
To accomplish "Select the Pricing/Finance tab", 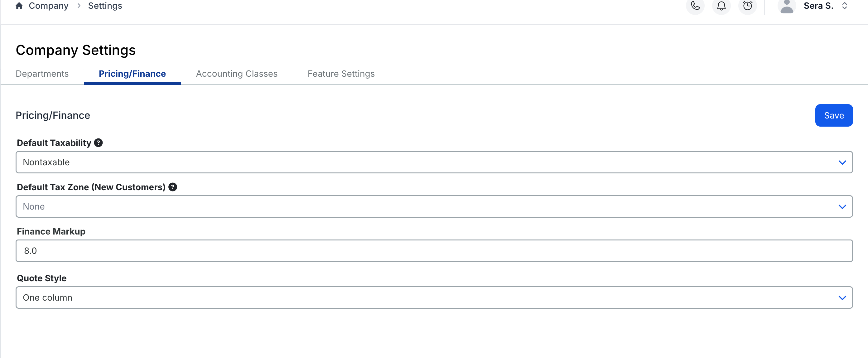I will pyautogui.click(x=132, y=74).
